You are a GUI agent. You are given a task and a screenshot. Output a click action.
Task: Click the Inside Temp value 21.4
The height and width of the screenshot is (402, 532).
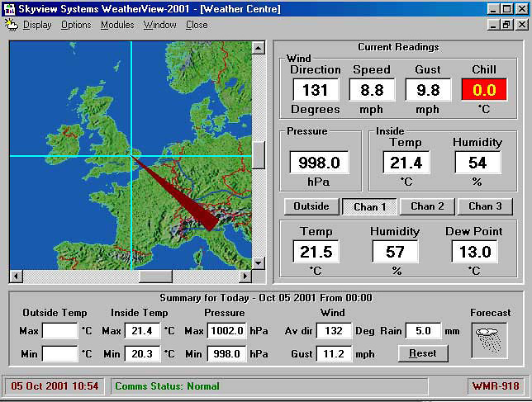406,163
